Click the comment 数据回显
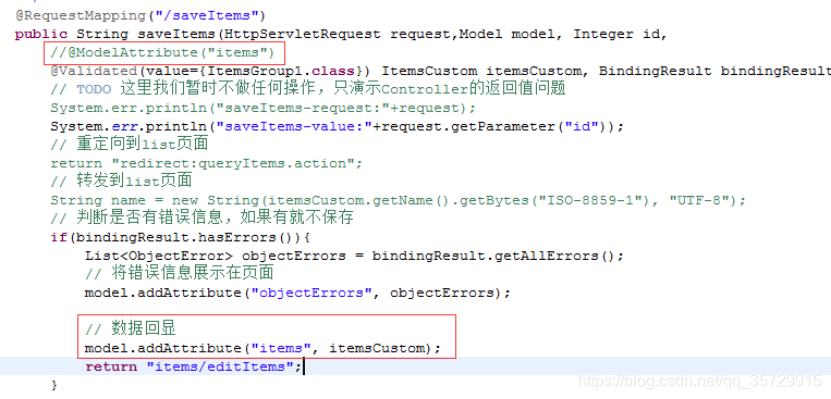This screenshot has width=831, height=399. (130, 329)
